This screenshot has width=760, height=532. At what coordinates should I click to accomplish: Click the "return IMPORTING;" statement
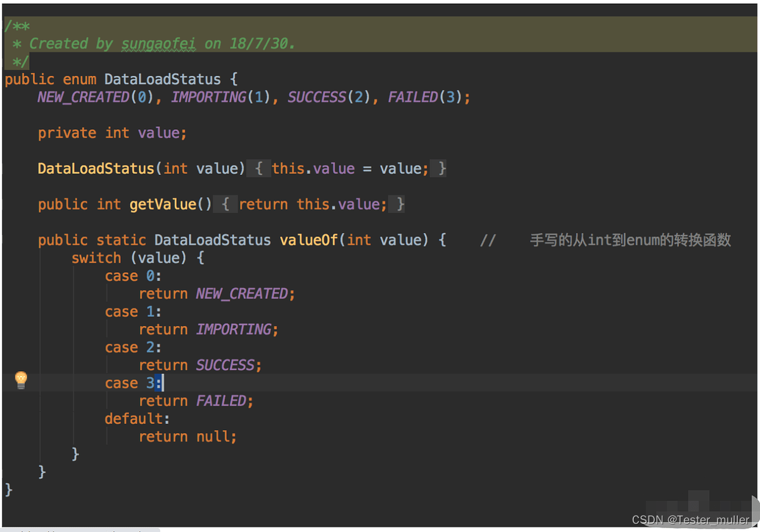click(209, 329)
